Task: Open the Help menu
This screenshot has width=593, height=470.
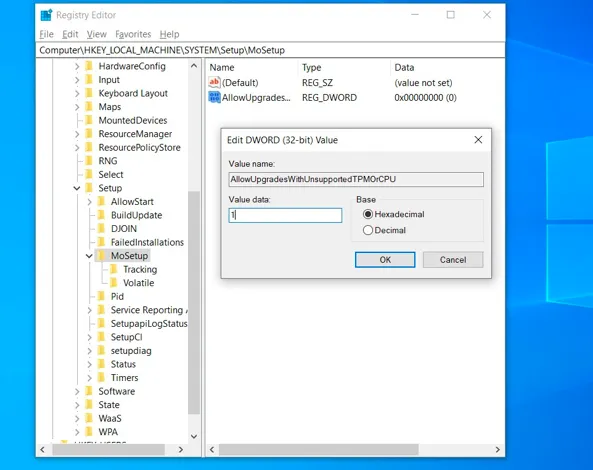Action: point(169,34)
